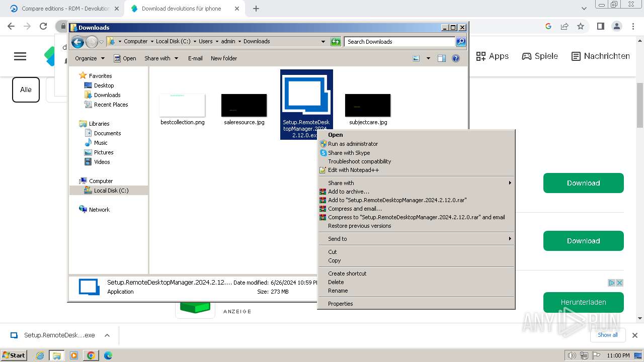The height and width of the screenshot is (362, 644).
Task: Open Spiele link on webpage
Action: click(540, 56)
